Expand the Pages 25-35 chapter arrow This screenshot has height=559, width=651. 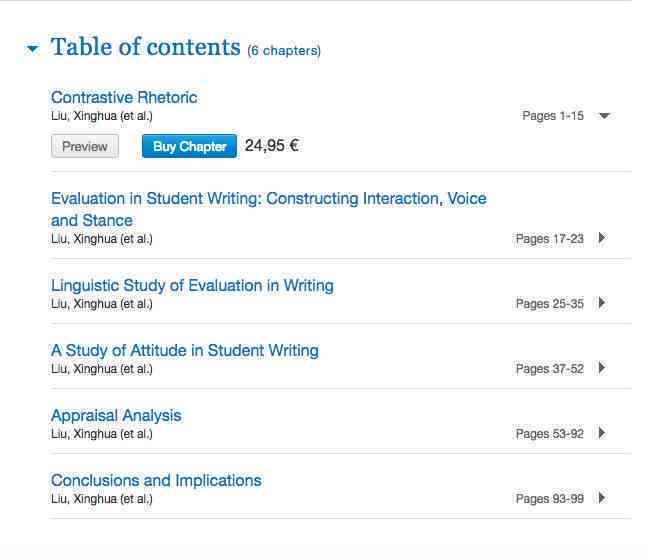point(602,303)
